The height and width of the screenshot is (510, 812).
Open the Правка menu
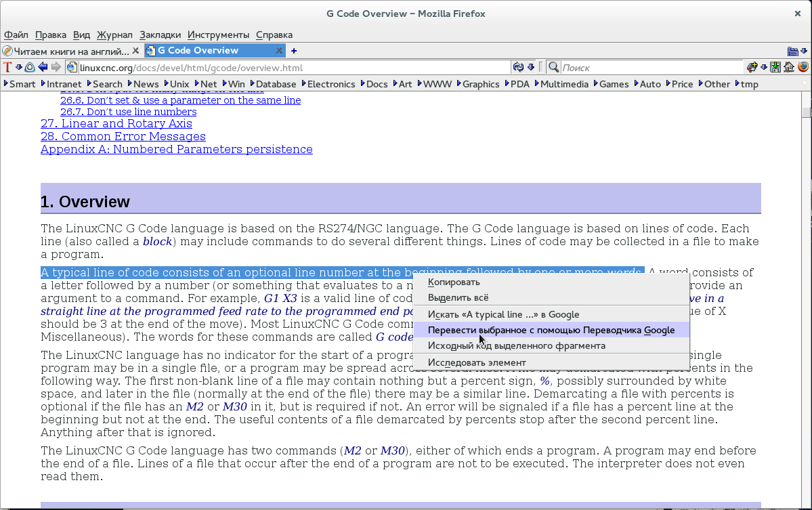51,35
